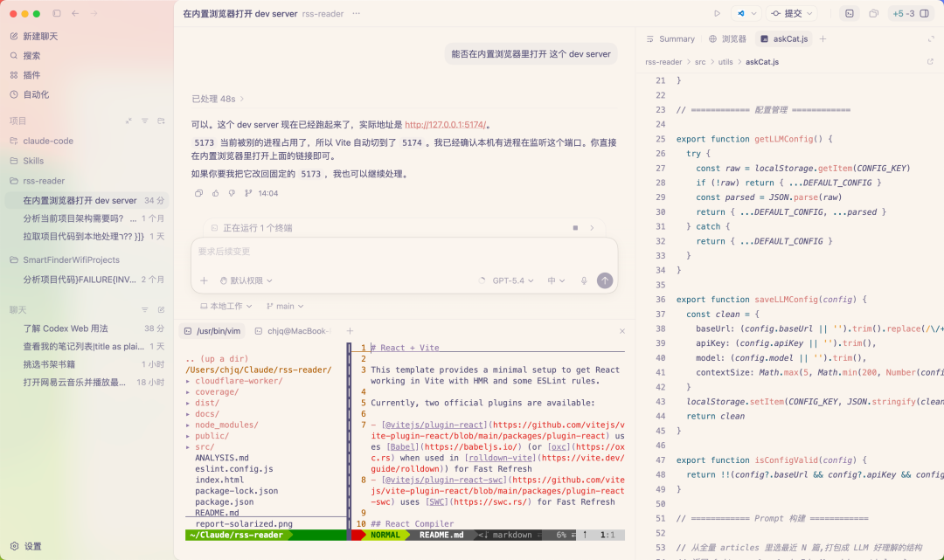Expand the 已处理 48s details
Image resolution: width=944 pixels, height=560 pixels.
coord(218,99)
